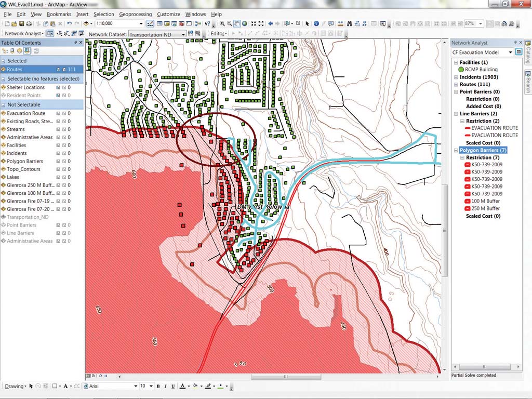Toggle selectable for Lakes layer

[58, 177]
